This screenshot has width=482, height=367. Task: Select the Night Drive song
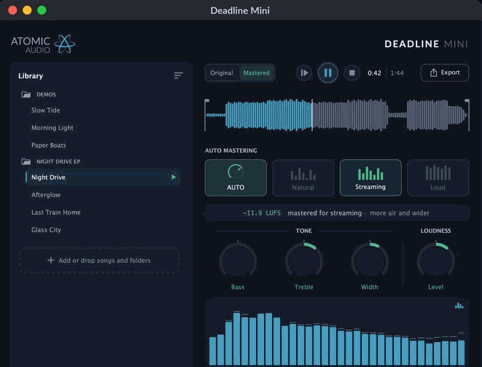tap(103, 177)
